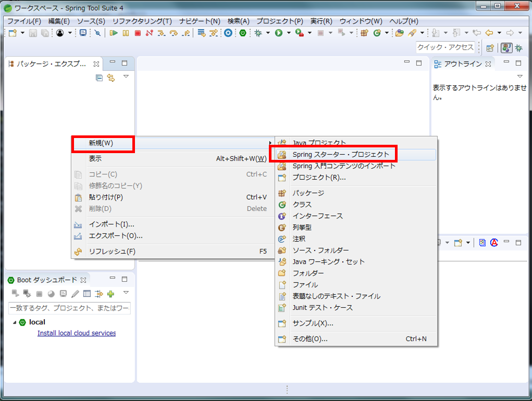Collapse the local tree node in Boot Dashboard
532x401 pixels.
click(15, 322)
